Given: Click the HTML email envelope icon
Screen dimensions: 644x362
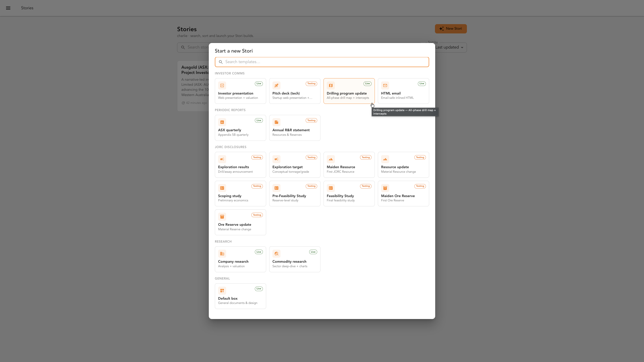Looking at the screenshot, I should click(x=385, y=85).
